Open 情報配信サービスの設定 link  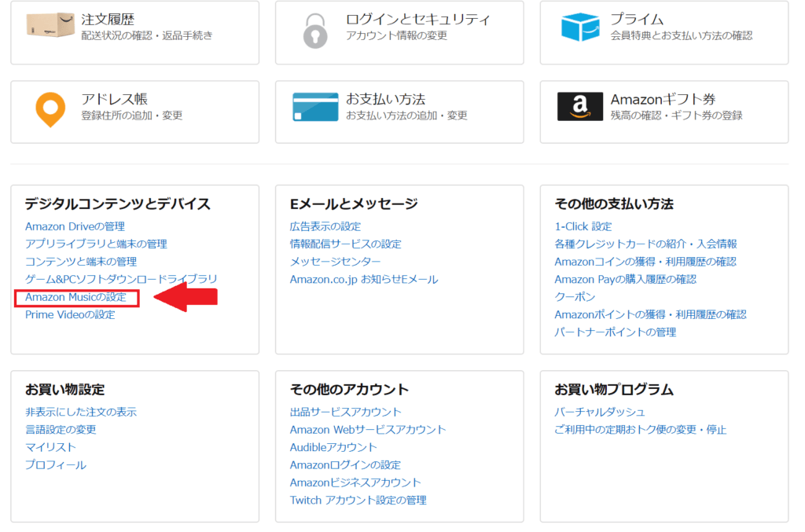click(346, 244)
